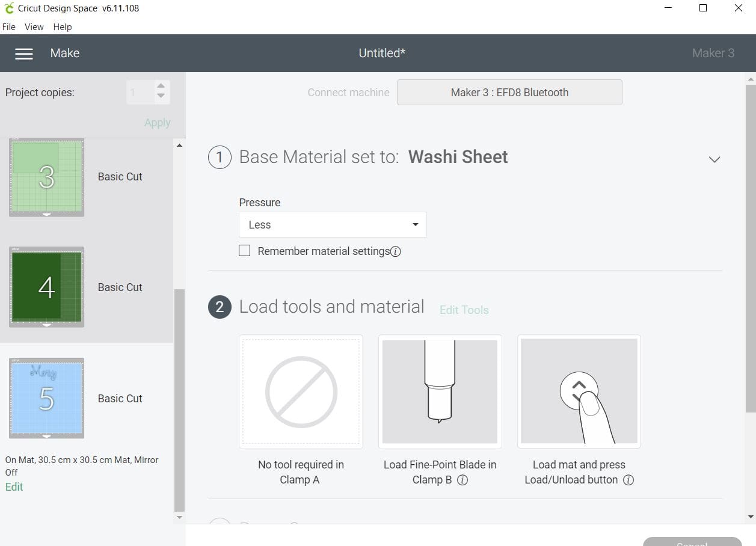Click Basic Cut label for mat 5
The width and height of the screenshot is (756, 546).
click(x=120, y=399)
